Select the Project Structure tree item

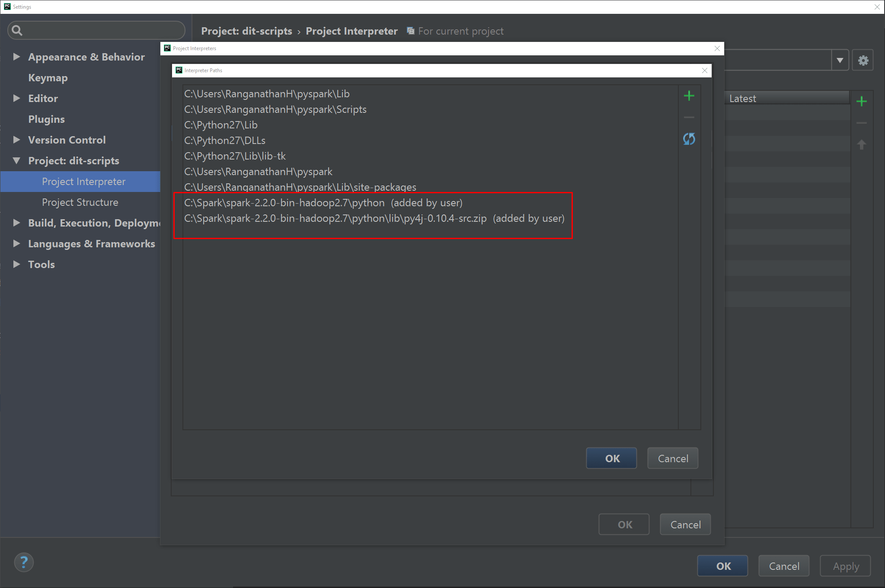(x=79, y=202)
